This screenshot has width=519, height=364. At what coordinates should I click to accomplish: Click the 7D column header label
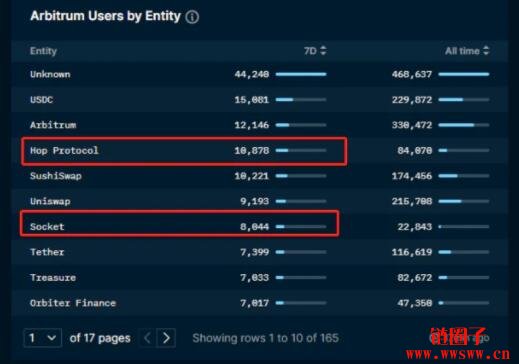[310, 51]
